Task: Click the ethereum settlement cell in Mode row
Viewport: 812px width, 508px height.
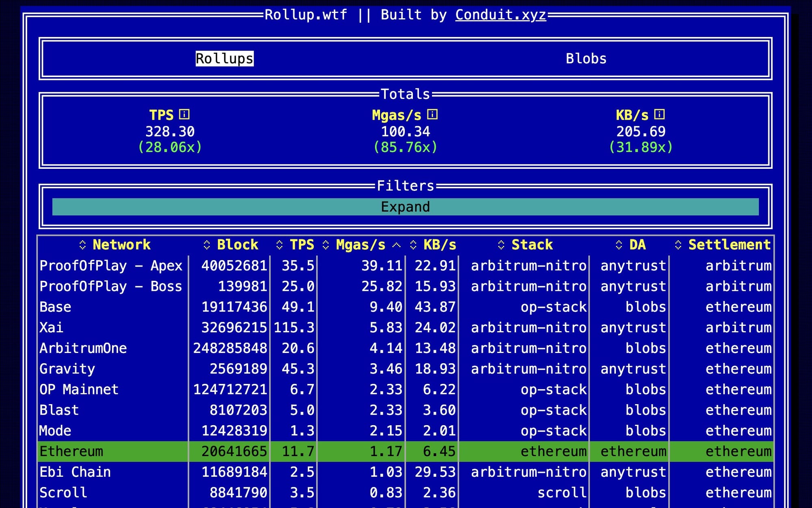Action: (x=739, y=431)
